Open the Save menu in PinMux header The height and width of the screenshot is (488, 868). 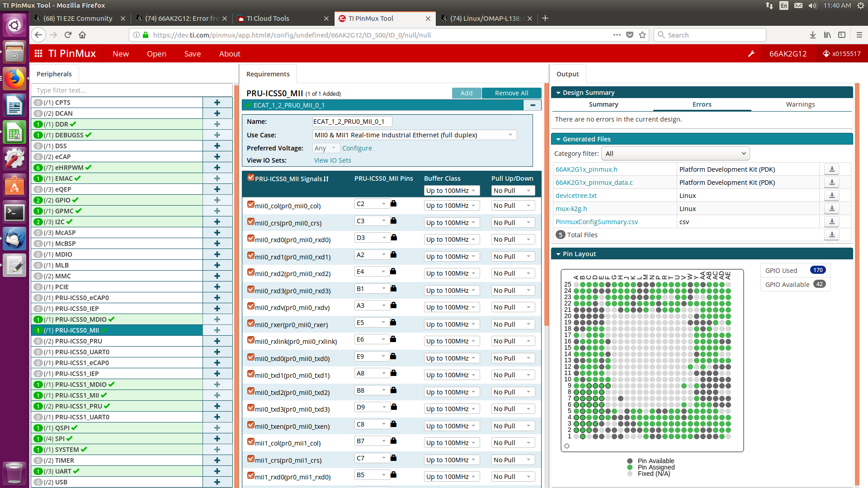pos(192,54)
